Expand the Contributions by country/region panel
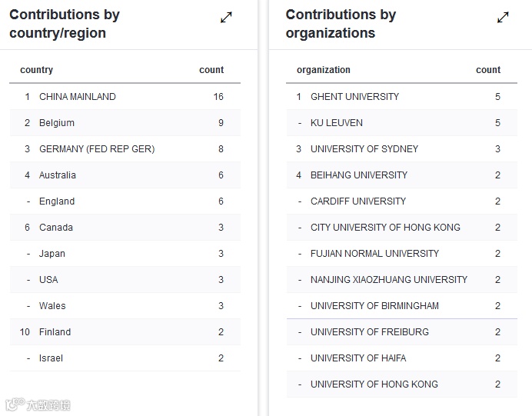Viewport: 532px width, 416px height. pyautogui.click(x=226, y=17)
